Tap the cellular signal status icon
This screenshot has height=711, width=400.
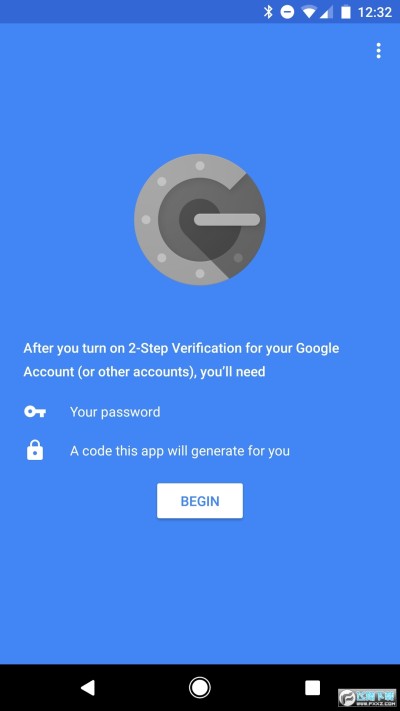tap(327, 13)
